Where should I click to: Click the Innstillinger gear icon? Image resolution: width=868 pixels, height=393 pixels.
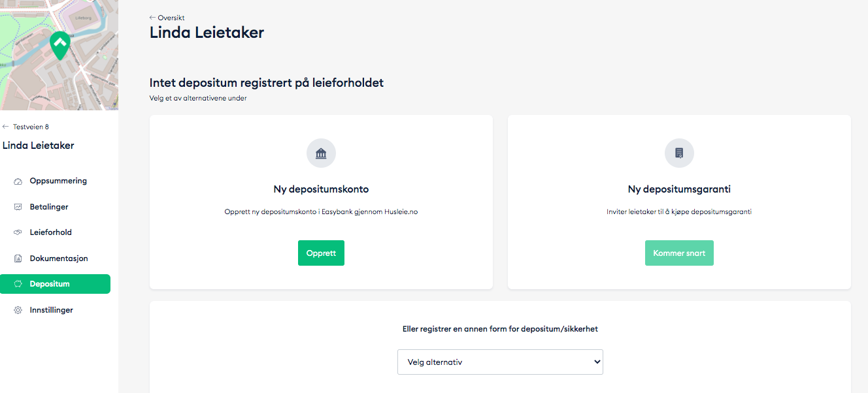coord(18,310)
